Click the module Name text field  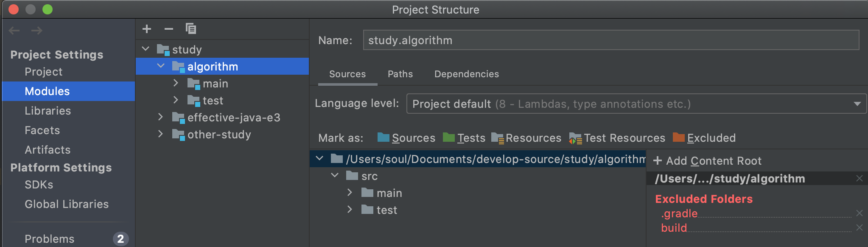coord(611,40)
